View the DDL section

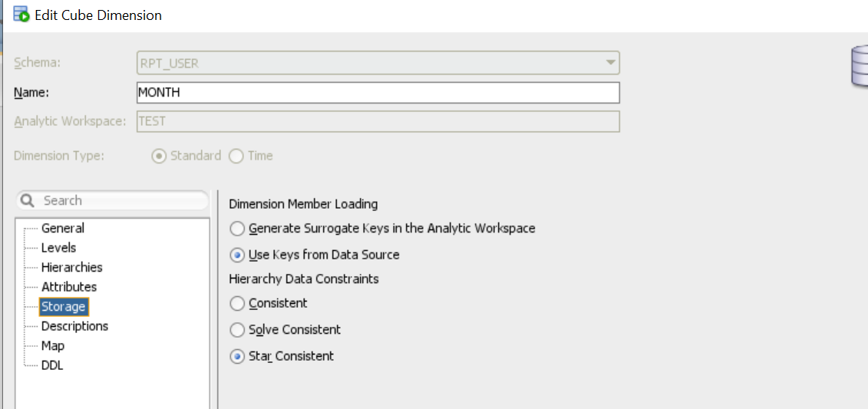52,365
